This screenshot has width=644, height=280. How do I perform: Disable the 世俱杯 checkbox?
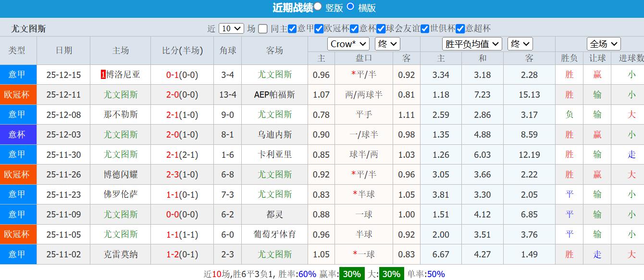425,29
